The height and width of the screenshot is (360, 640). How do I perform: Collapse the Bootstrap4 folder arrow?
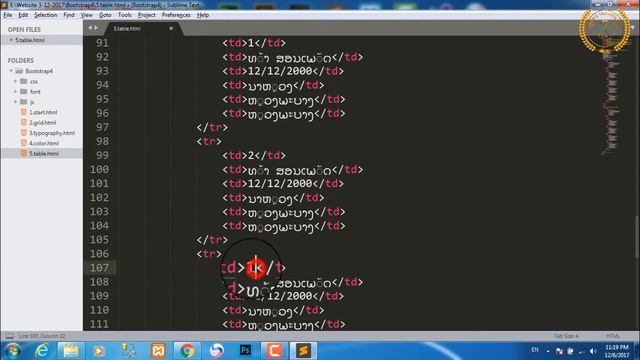(11, 71)
